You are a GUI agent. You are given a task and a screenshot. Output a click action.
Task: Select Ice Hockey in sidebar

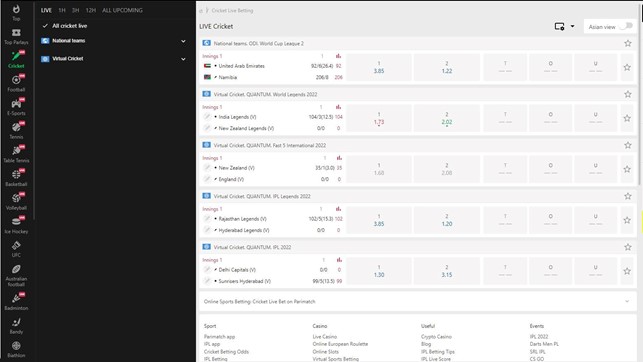(16, 225)
